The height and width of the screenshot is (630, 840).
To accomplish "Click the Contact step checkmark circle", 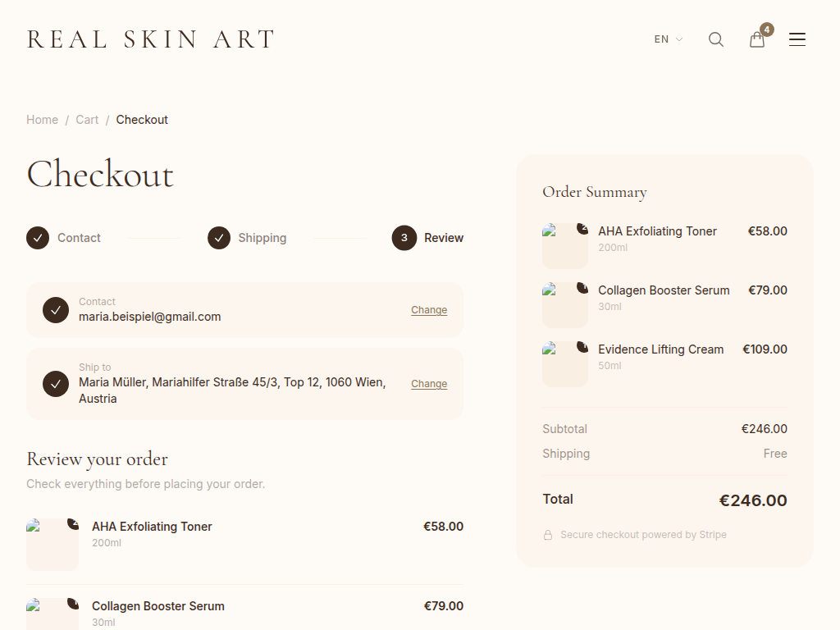I will tap(38, 238).
